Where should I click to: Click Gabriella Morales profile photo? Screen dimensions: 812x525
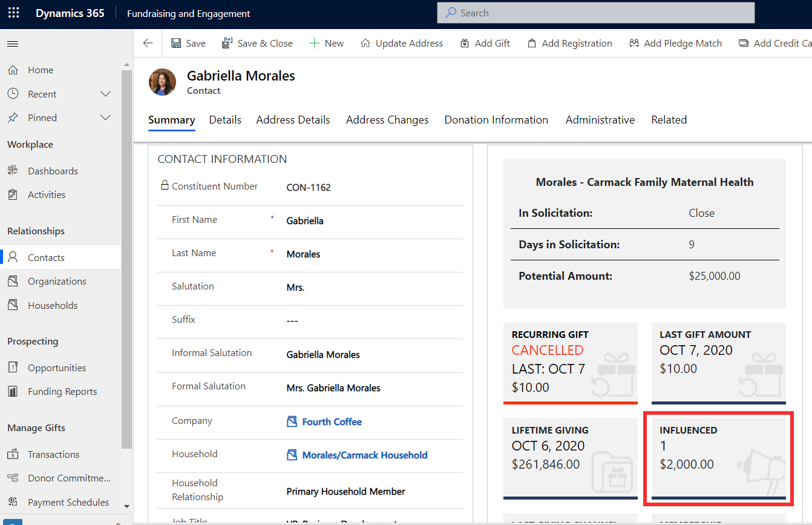(162, 82)
